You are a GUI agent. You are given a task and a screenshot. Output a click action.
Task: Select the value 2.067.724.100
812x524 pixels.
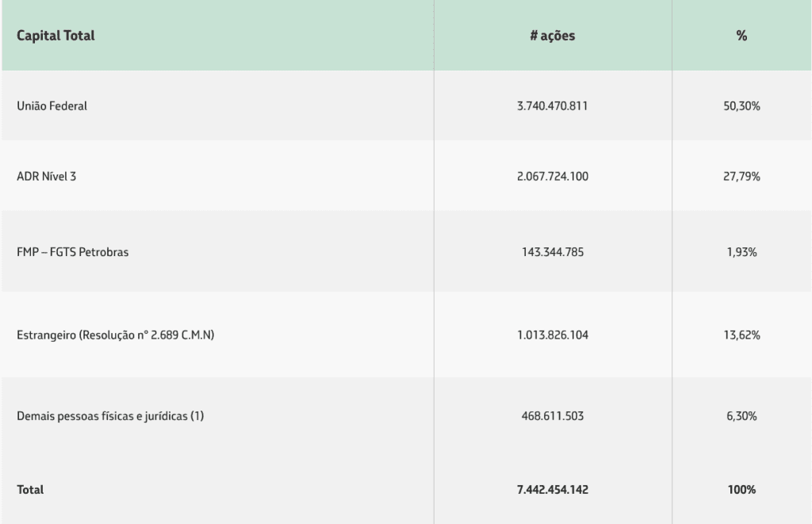[553, 177]
